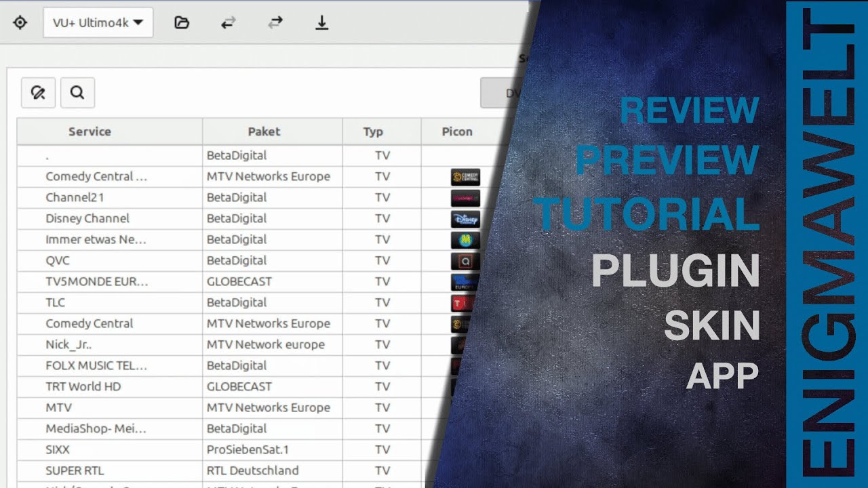Click the 'Immer etwas Ne…' picon thumbnail

click(465, 240)
